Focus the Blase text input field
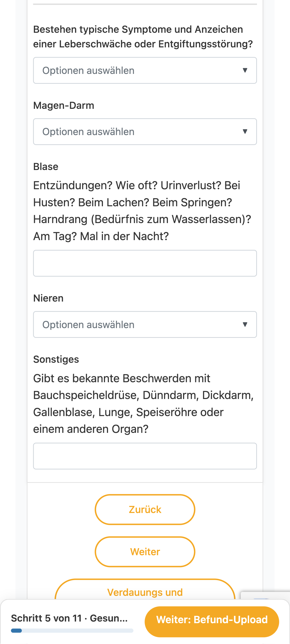 145,263
